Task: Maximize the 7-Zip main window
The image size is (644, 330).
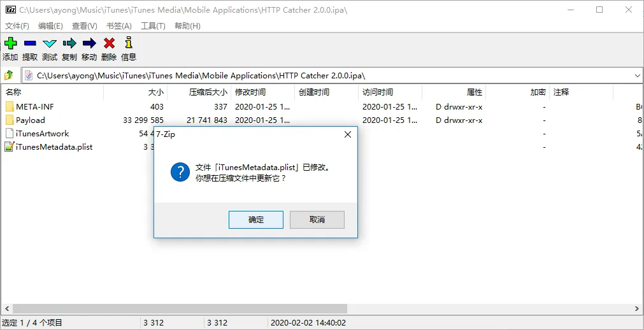Action: click(599, 10)
